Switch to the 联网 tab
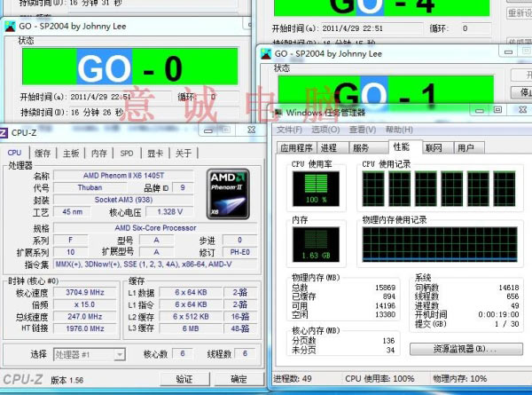This screenshot has height=395, width=532. coord(434,147)
